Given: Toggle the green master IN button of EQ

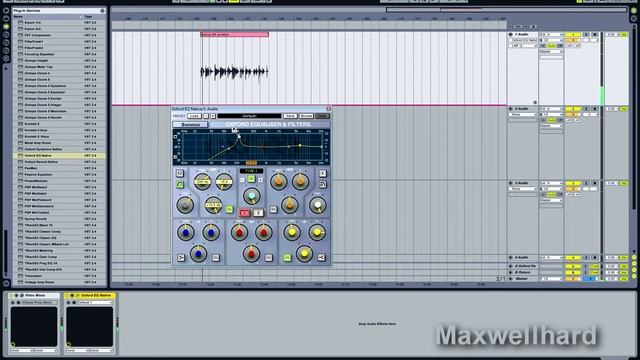Looking at the screenshot, I should click(251, 179).
